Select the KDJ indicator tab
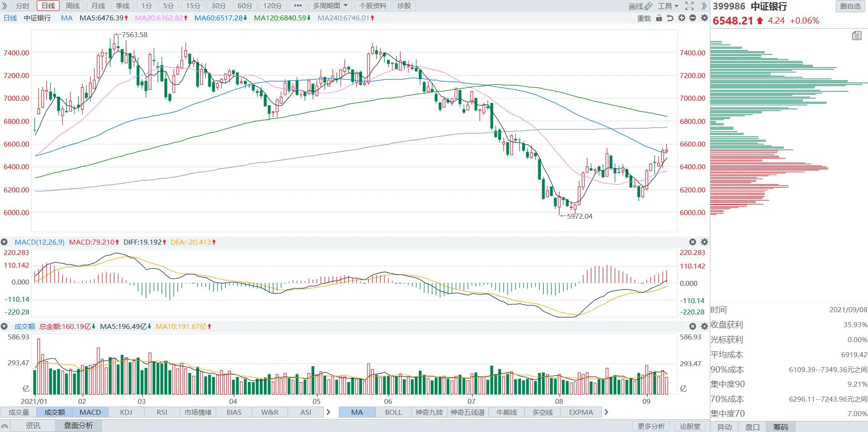The image size is (868, 432). (x=126, y=412)
